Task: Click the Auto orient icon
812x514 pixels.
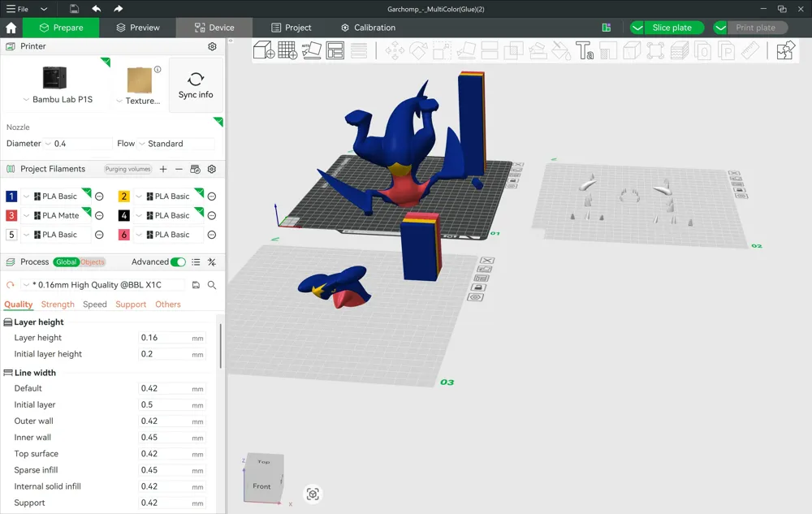Action: point(311,50)
